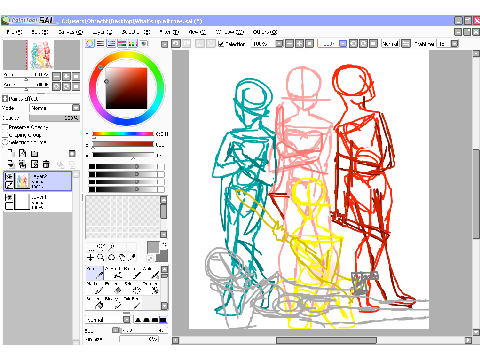The image size is (480, 360).
Task: Select the eyedropper color picker tool
Action: pos(132,257)
